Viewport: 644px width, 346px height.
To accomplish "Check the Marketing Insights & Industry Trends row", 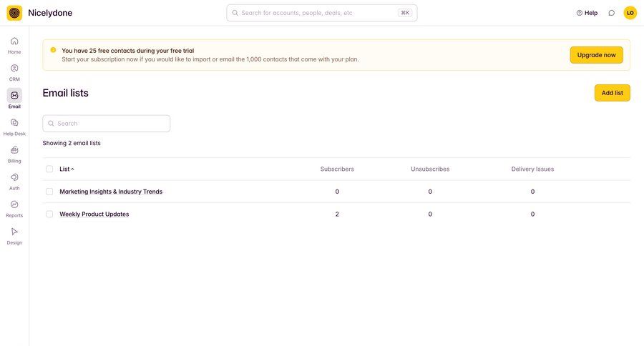I will (49, 192).
